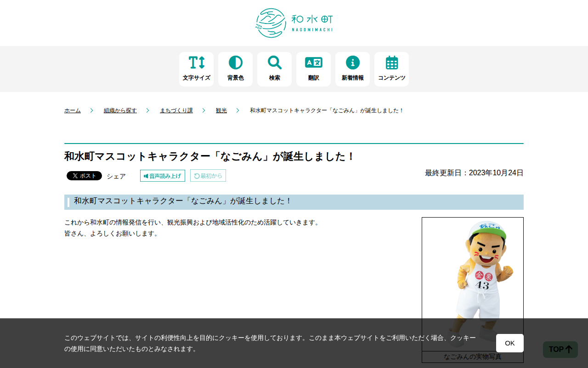Go to ホーム breadcrumb link
588x368 pixels.
click(x=73, y=110)
